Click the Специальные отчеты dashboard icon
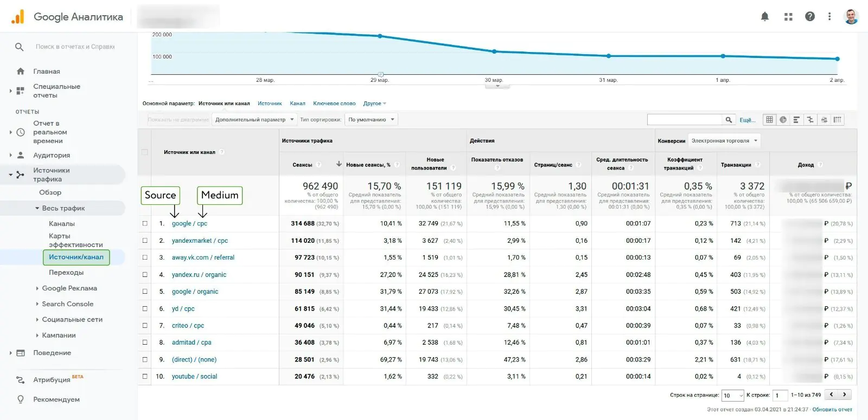 [x=21, y=91]
